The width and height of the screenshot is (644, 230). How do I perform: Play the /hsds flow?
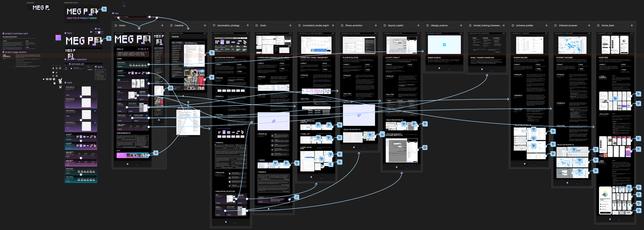click(257, 25)
